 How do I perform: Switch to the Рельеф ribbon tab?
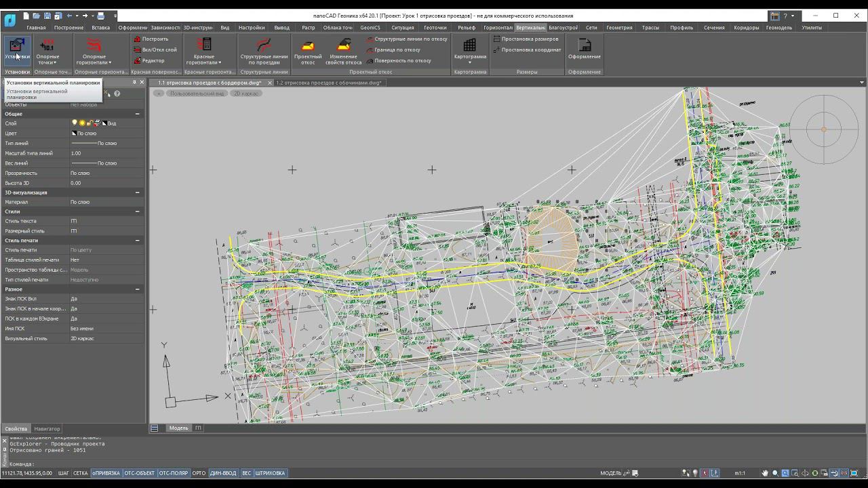point(466,28)
